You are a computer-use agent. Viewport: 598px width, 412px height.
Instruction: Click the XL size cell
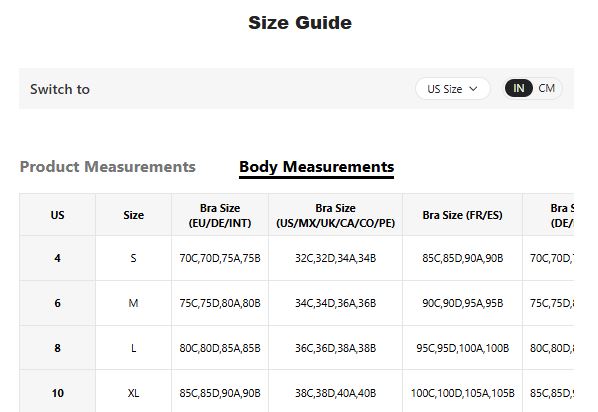pyautogui.click(x=133, y=393)
